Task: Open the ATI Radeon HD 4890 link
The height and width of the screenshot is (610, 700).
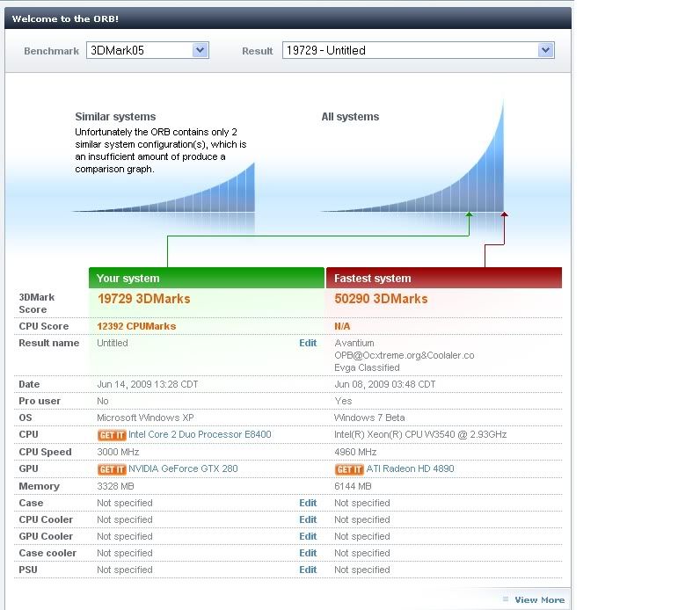Action: pos(410,468)
